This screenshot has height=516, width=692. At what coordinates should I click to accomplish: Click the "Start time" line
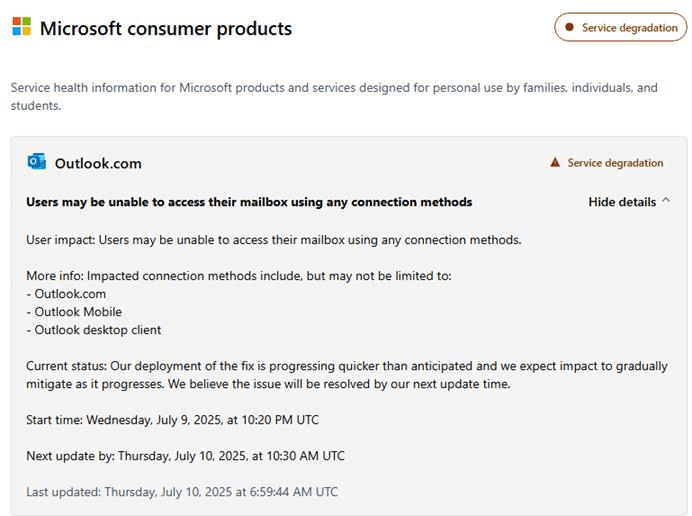pos(172,420)
